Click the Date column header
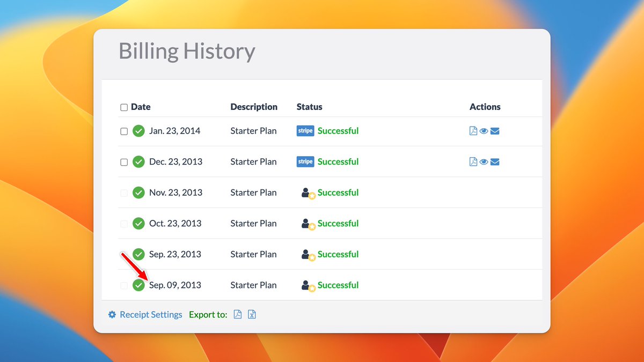The width and height of the screenshot is (644, 362). coord(141,107)
